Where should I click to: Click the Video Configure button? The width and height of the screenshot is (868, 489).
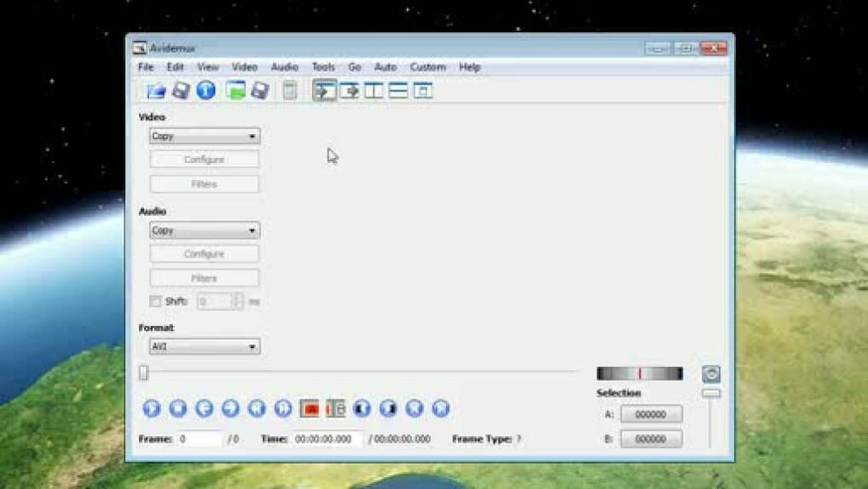205,160
